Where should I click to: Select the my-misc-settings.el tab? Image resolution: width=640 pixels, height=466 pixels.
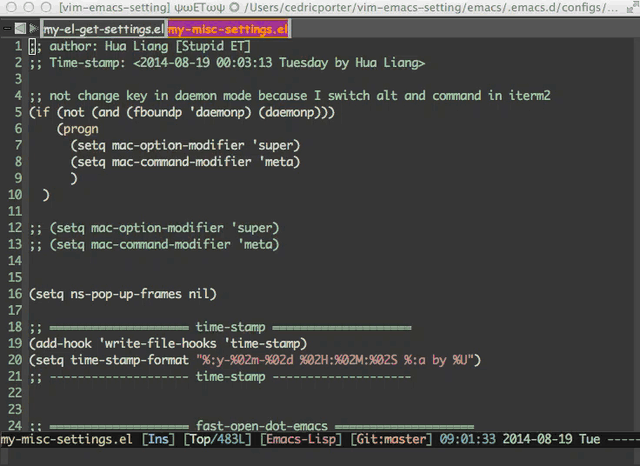point(228,29)
